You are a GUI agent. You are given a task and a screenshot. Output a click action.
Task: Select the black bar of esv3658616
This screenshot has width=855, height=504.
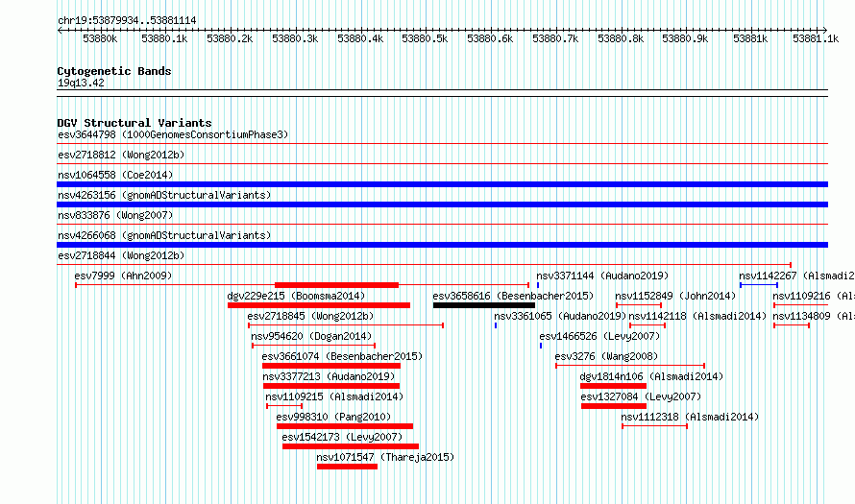pos(484,305)
